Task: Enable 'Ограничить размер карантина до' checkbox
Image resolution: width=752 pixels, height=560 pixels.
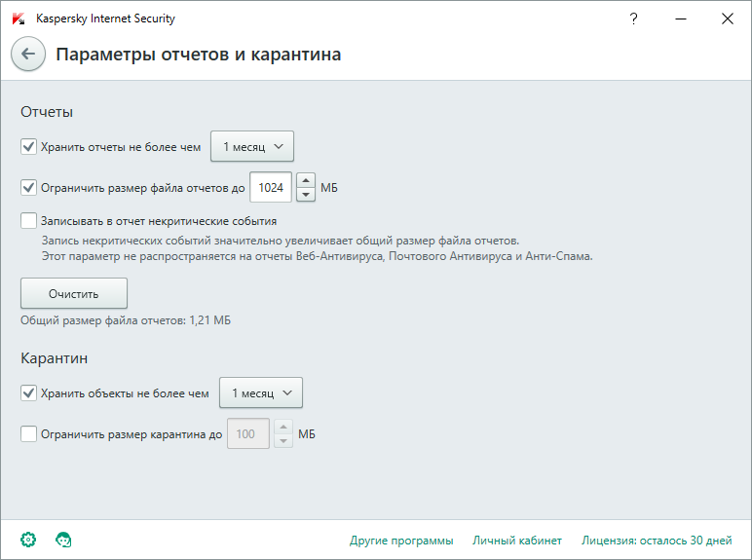Action: (29, 434)
